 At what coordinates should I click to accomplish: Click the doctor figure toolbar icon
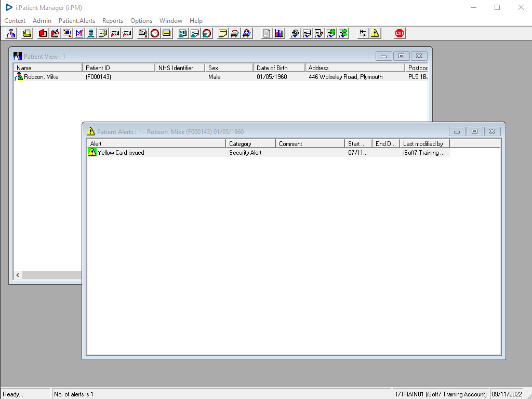coord(11,33)
